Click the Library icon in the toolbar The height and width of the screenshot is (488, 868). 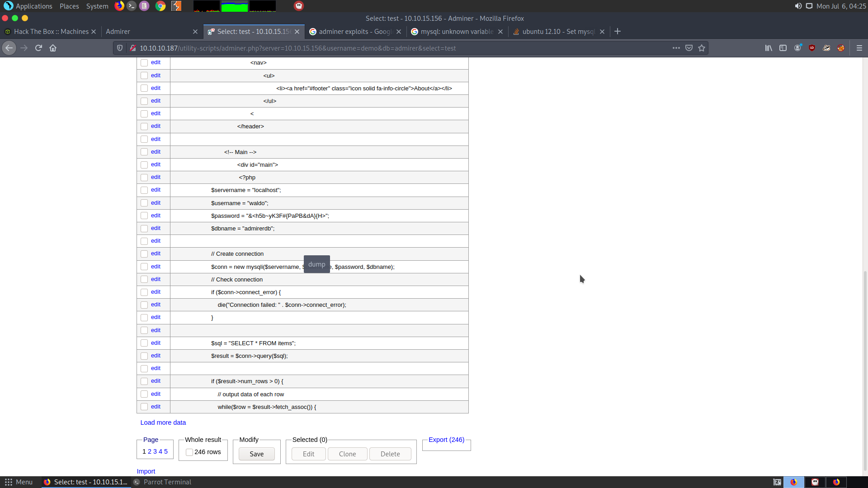point(769,48)
